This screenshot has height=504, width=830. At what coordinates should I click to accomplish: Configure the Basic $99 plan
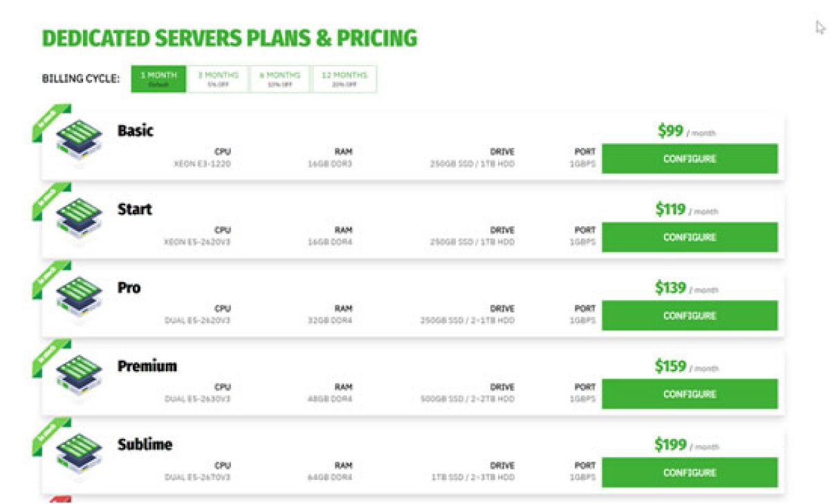coord(690,158)
